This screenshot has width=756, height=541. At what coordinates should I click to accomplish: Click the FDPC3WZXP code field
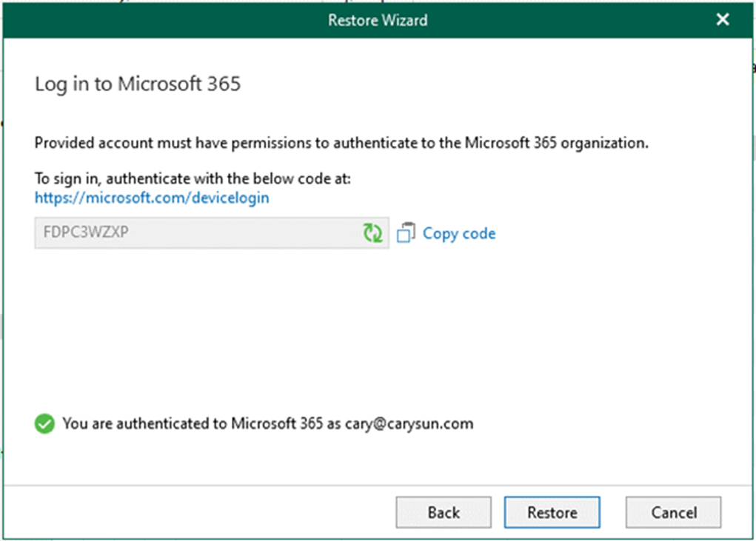212,232
